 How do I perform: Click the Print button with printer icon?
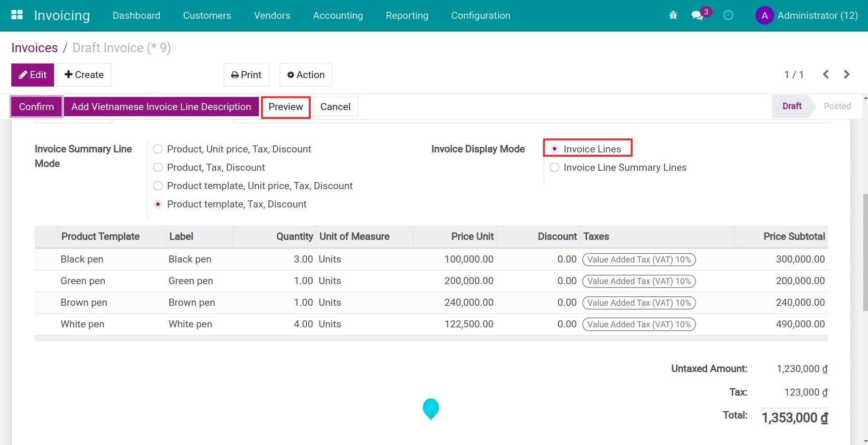point(246,74)
